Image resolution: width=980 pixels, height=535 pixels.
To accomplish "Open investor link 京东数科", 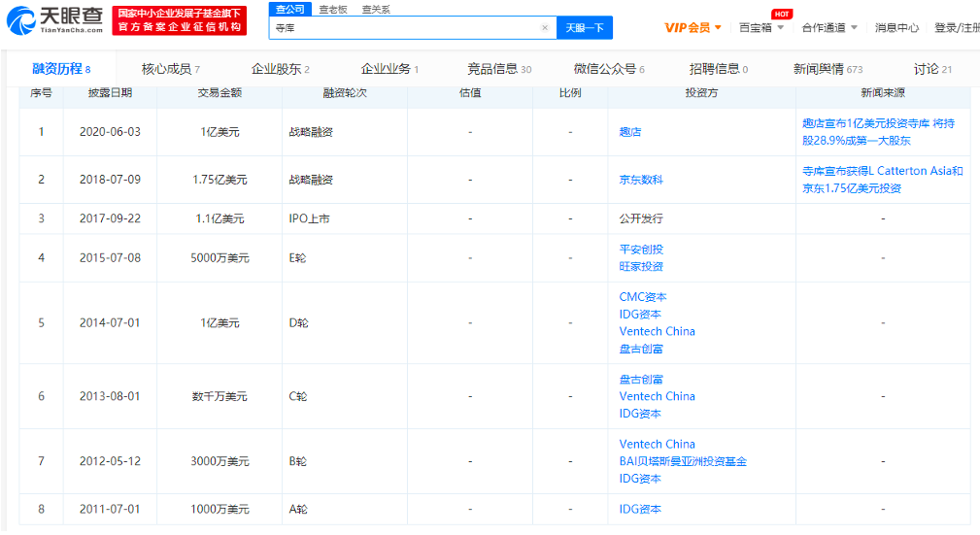I will coord(641,180).
